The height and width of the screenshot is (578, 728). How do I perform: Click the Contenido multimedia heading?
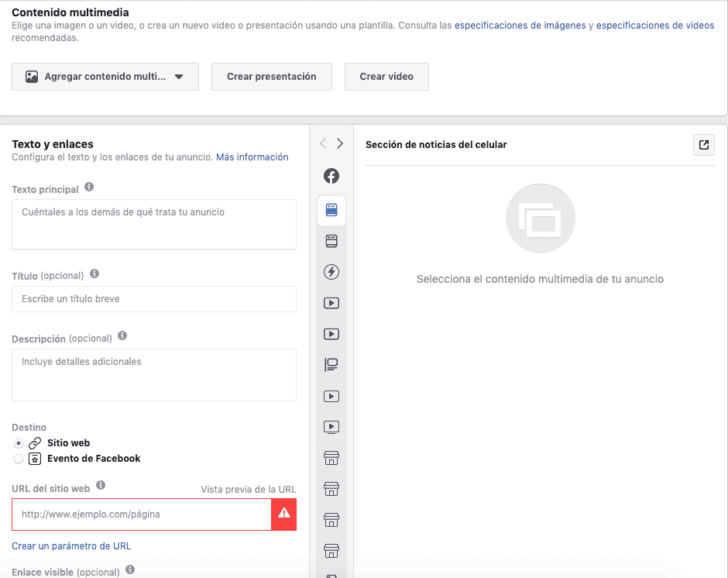click(x=70, y=12)
